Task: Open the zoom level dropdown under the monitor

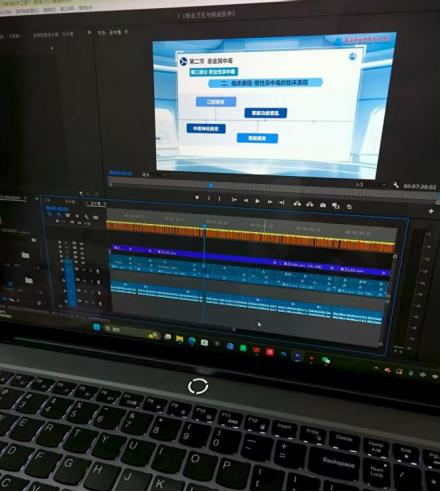Action: pyautogui.click(x=146, y=174)
